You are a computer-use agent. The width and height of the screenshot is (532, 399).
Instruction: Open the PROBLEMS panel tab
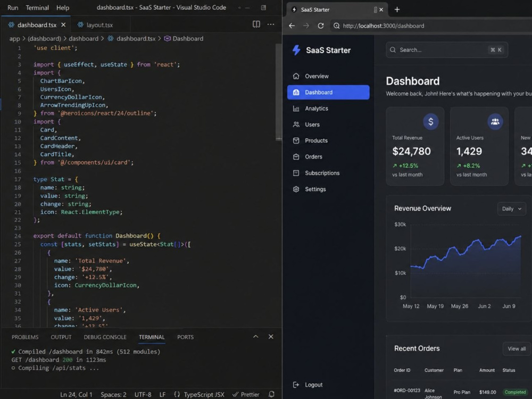(25, 337)
